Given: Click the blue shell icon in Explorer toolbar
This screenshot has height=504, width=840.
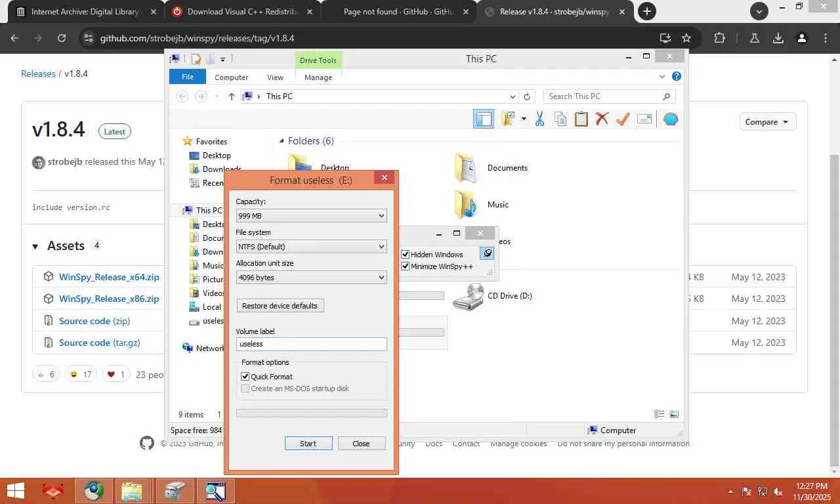Looking at the screenshot, I should pyautogui.click(x=670, y=119).
